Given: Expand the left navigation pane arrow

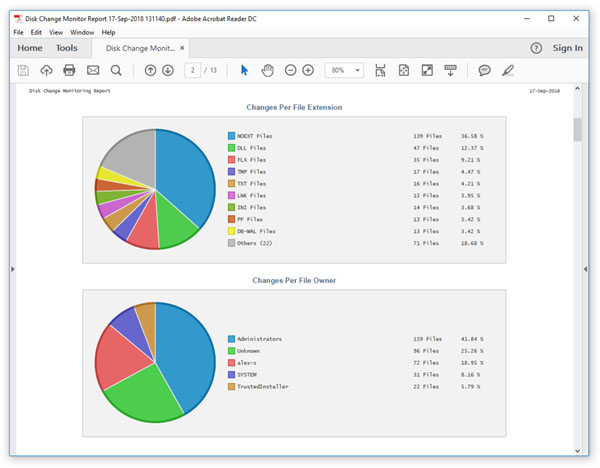Looking at the screenshot, I should 13,269.
